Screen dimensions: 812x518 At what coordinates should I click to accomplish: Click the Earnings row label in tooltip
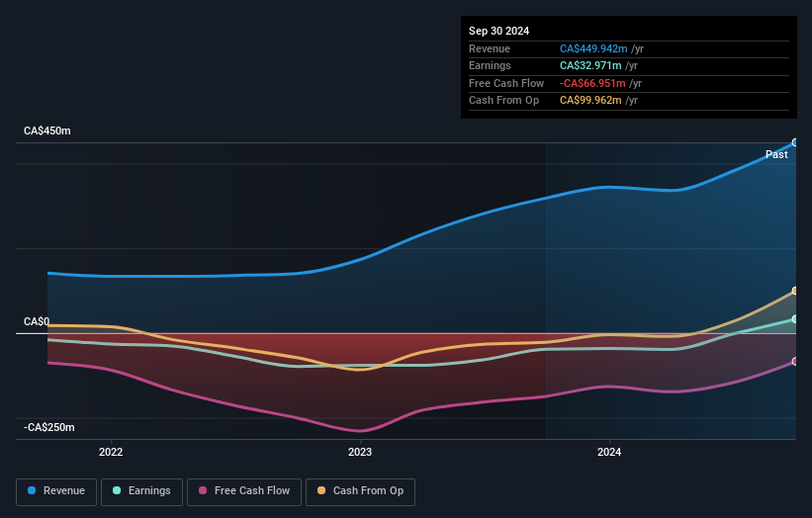(490, 65)
